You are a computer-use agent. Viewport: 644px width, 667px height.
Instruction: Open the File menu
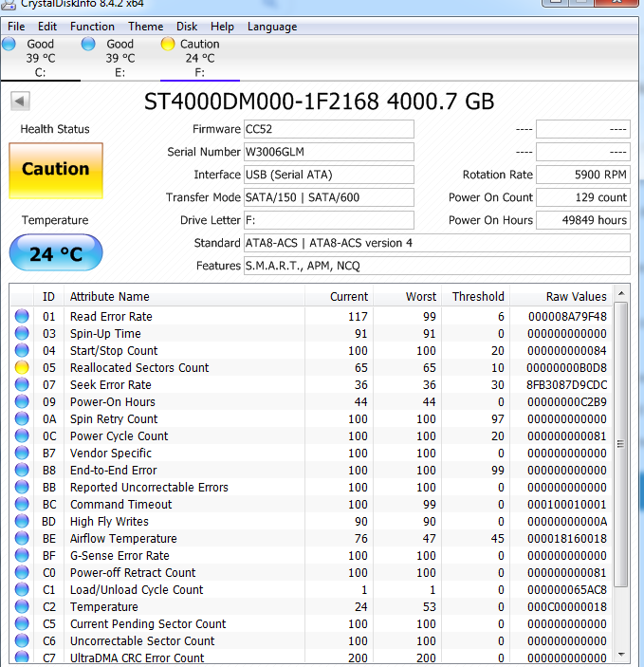click(x=16, y=27)
